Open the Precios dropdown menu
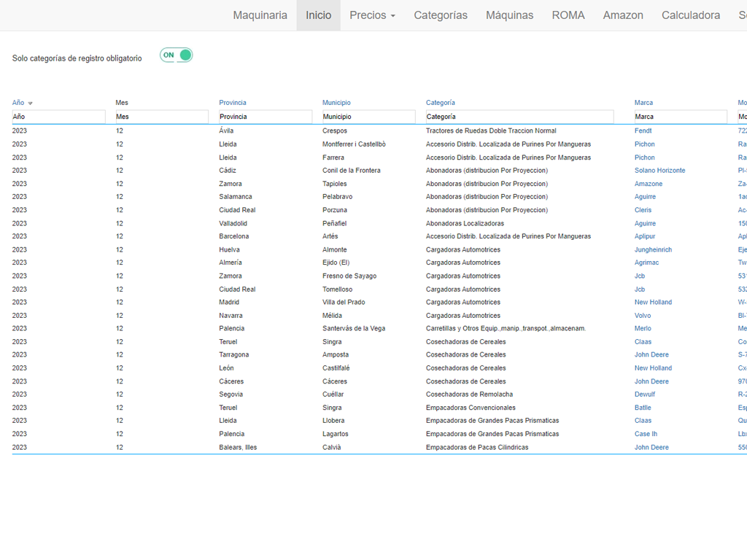The image size is (747, 560). pos(373,15)
